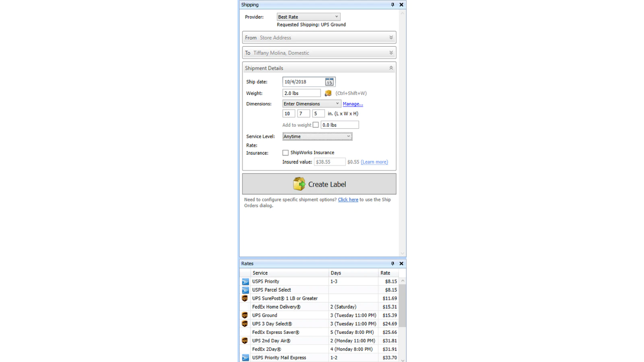Viewport: 644px width, 362px height.
Task: Click the Learn more insurance link
Action: click(374, 161)
